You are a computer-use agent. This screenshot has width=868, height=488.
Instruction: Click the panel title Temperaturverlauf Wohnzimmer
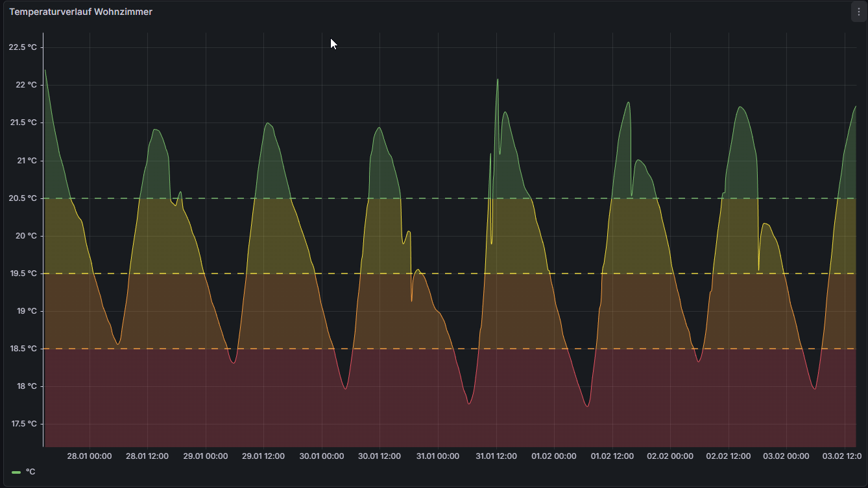pyautogui.click(x=81, y=12)
